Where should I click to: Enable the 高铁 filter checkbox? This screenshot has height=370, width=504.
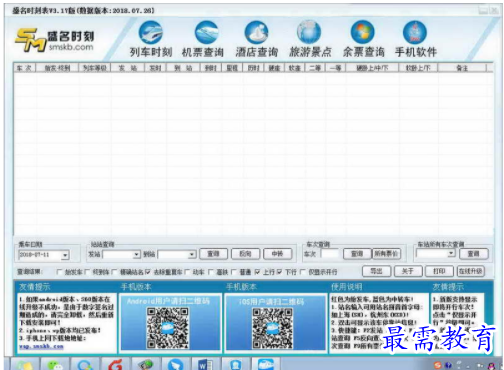210,272
